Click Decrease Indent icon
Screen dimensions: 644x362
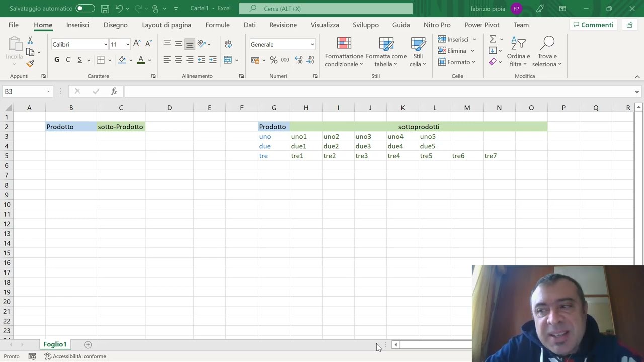click(x=201, y=60)
